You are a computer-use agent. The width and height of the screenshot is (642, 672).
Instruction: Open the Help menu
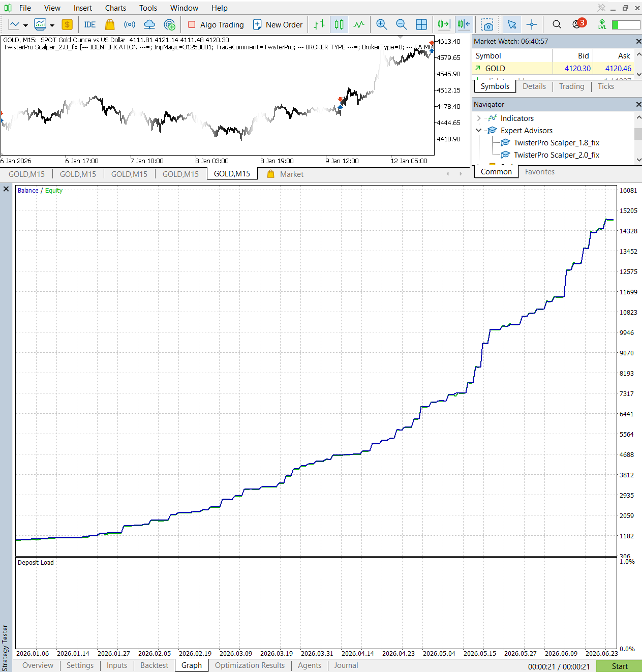click(x=220, y=8)
